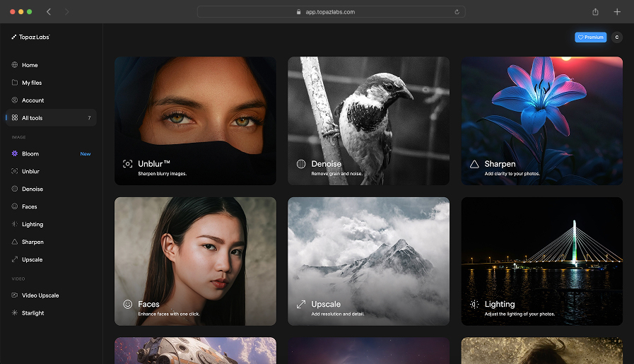Screen dimensions: 634x364
Task: Click the Sharpen triangle icon on flower card
Action: (x=474, y=164)
